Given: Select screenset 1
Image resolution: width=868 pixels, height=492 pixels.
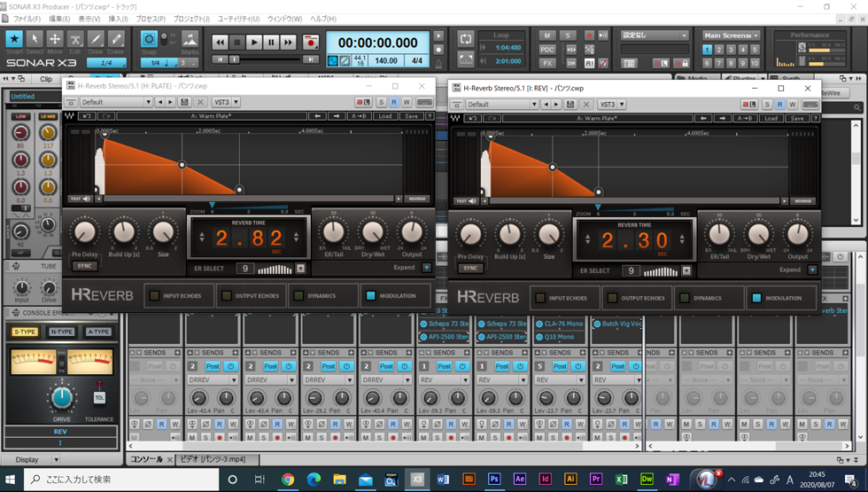Looking at the screenshot, I should (707, 50).
